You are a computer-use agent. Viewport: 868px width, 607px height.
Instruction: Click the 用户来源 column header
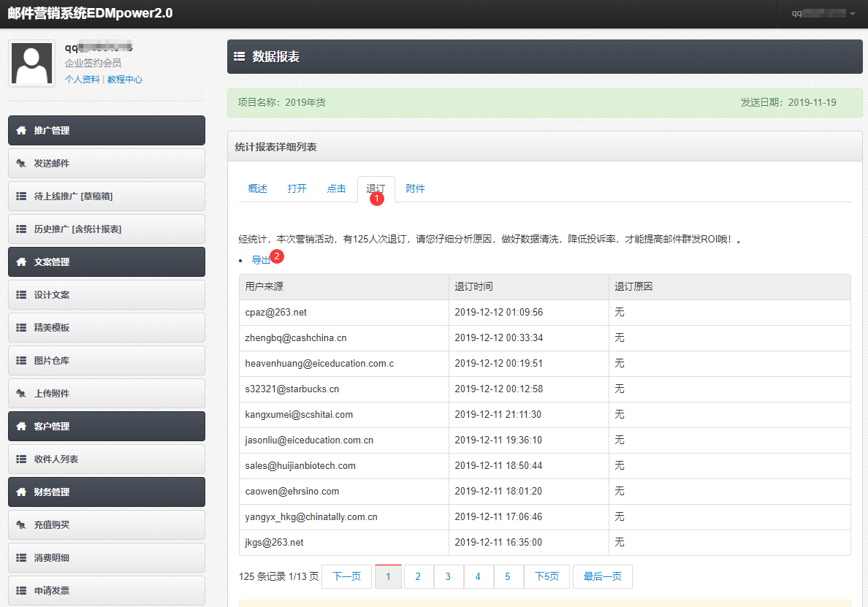344,286
